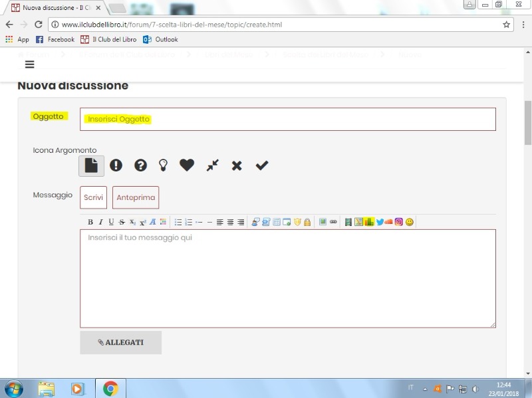Select the document topic icon
The height and width of the screenshot is (398, 532).
[x=91, y=165]
